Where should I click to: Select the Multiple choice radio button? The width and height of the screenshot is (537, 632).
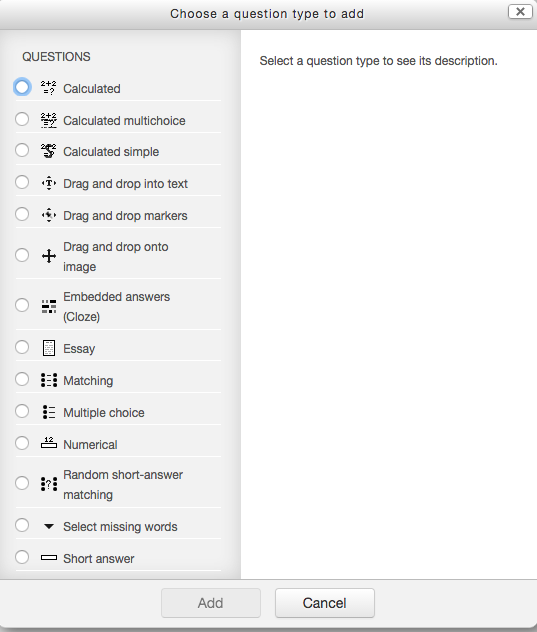(x=22, y=411)
